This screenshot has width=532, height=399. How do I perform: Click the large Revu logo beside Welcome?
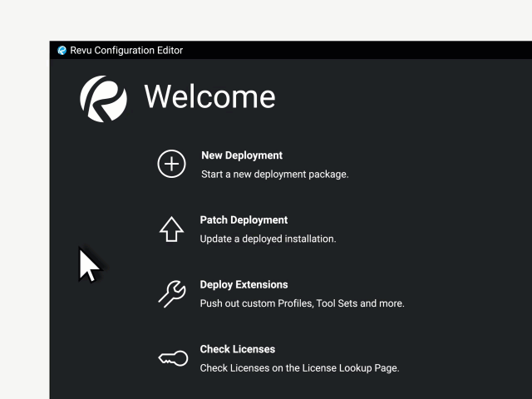click(103, 99)
